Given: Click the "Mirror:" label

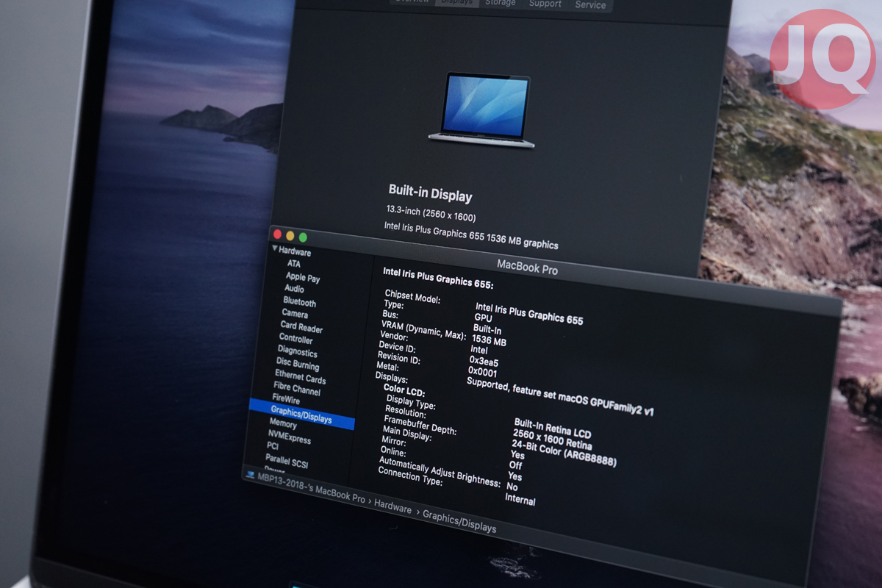Looking at the screenshot, I should click(393, 440).
